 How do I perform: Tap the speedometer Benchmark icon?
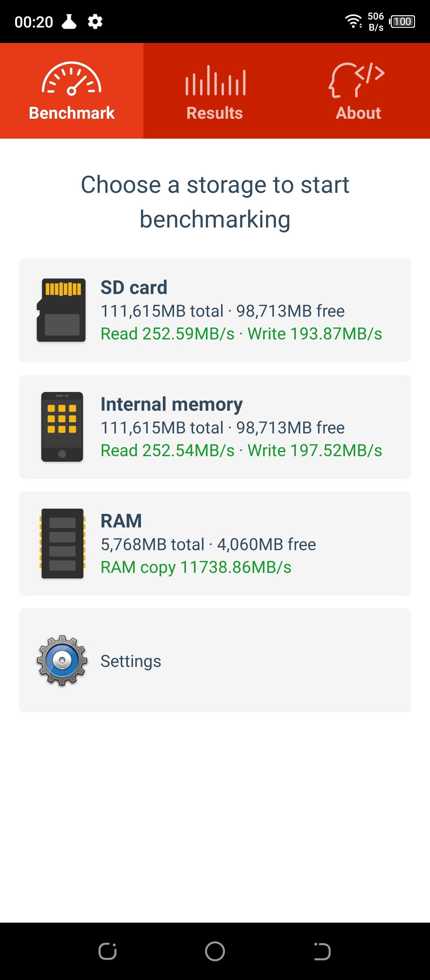(x=72, y=79)
